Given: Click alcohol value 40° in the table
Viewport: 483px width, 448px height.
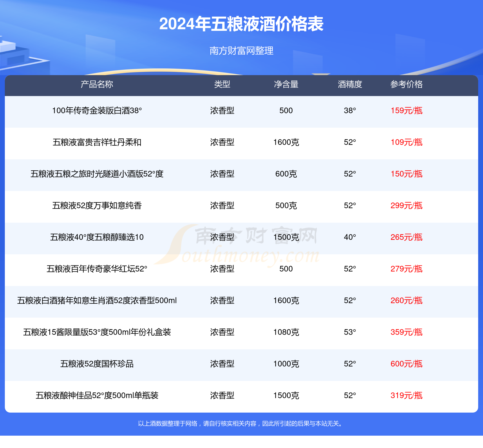Looking at the screenshot, I should [x=350, y=237].
